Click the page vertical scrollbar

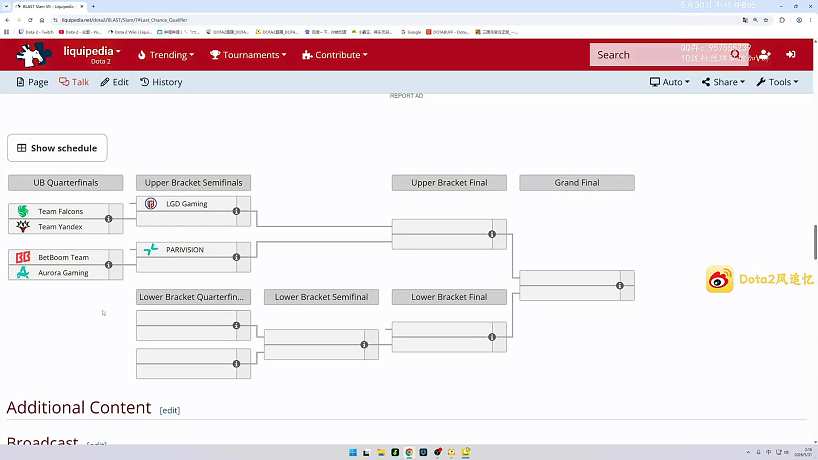click(x=815, y=241)
